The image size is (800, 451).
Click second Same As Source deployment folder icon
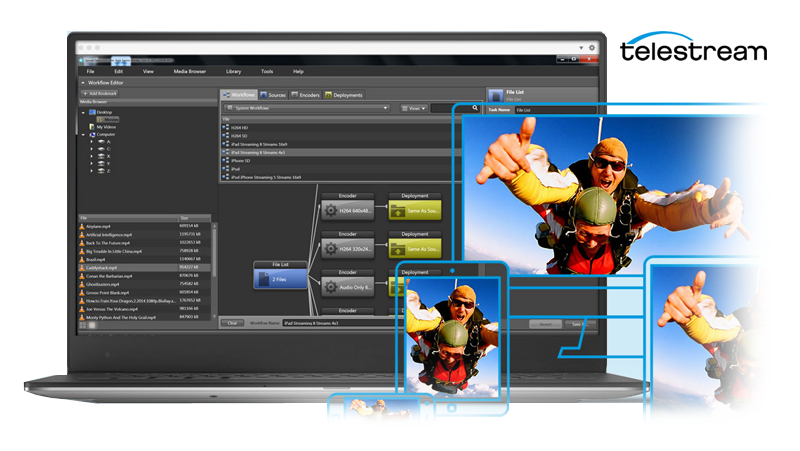(397, 249)
